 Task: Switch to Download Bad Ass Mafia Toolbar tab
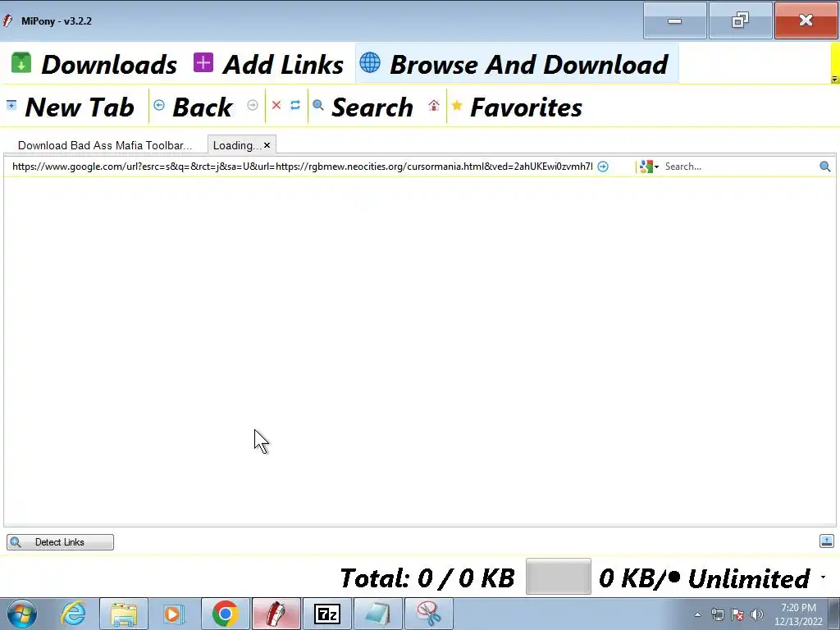(x=105, y=145)
